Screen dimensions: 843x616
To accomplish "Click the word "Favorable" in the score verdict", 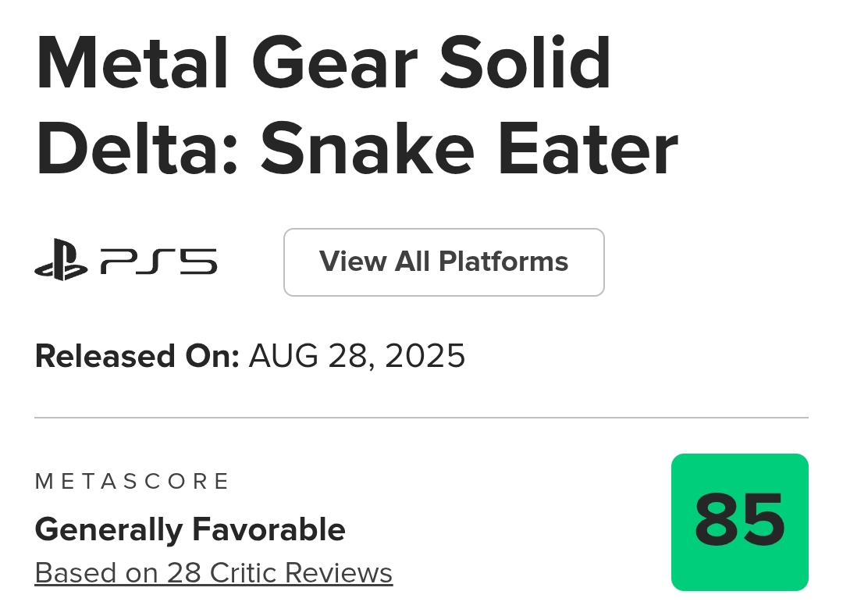I will coord(269,530).
